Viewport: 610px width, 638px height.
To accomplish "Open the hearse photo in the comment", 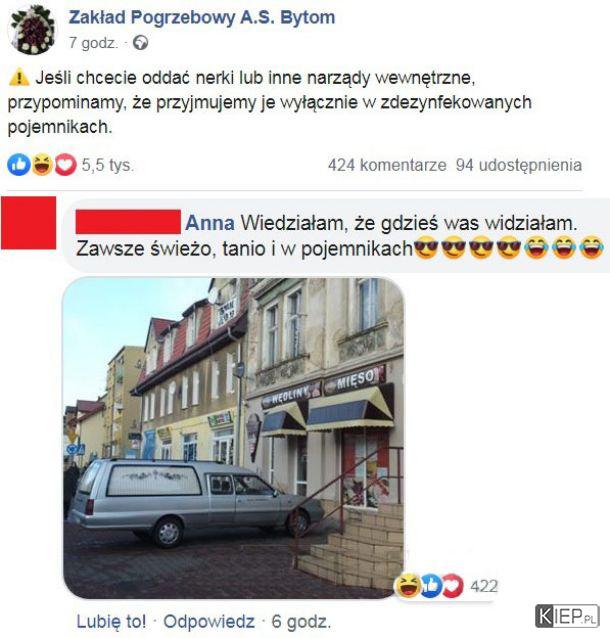I will [234, 438].
